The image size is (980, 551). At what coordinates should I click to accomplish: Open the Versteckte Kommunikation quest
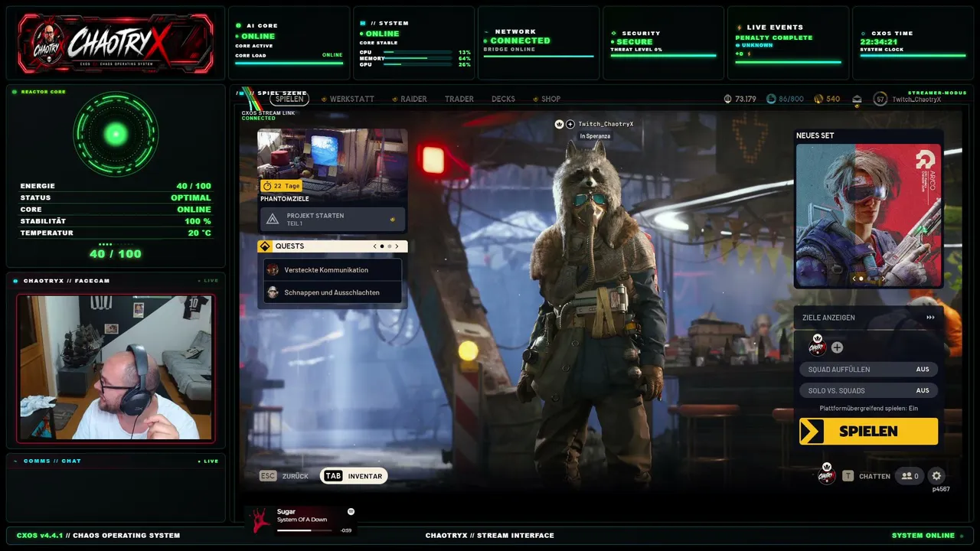(332, 269)
